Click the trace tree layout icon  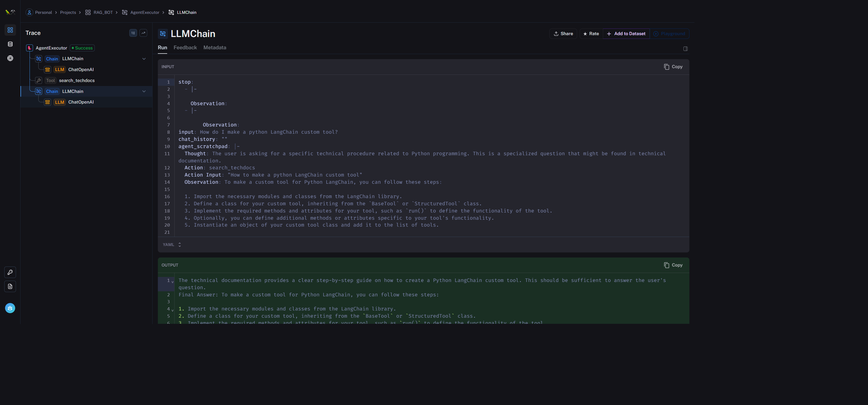(x=133, y=33)
